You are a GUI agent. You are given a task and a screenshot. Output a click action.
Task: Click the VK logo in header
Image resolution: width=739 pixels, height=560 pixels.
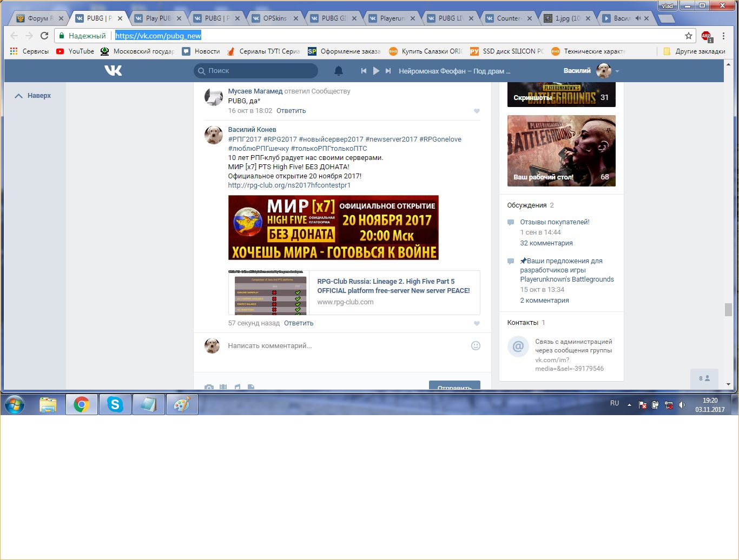pos(113,71)
